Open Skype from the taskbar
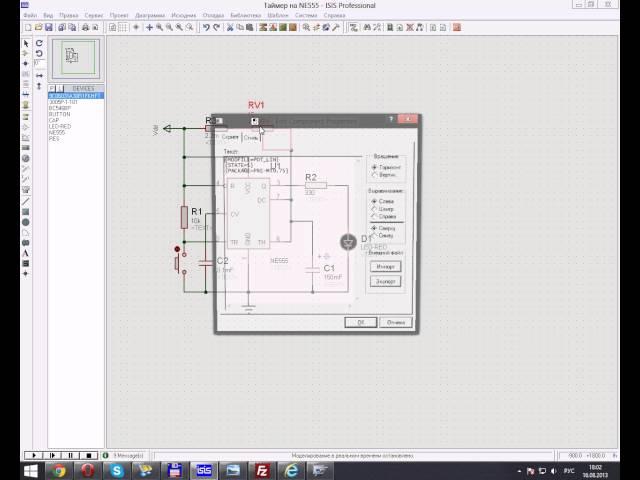Viewport: 640px width, 480px height. (x=117, y=471)
